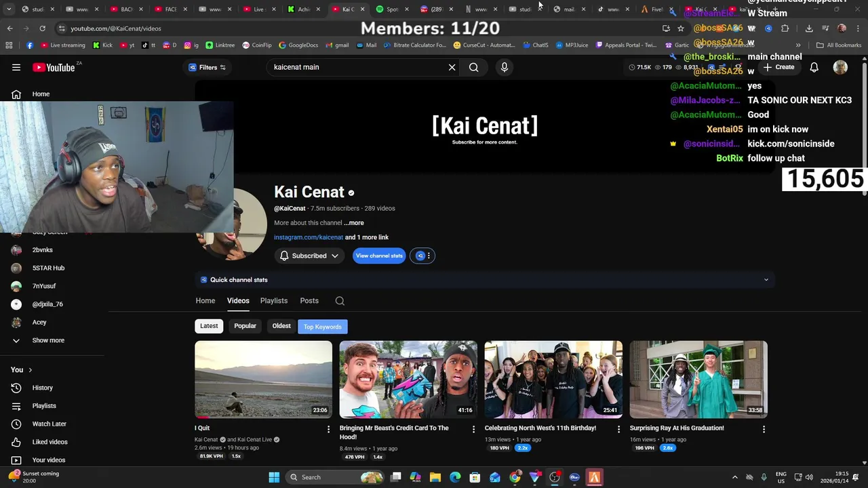The height and width of the screenshot is (488, 868).
Task: Open the Chrome tab search dropdown
Action: (x=9, y=9)
